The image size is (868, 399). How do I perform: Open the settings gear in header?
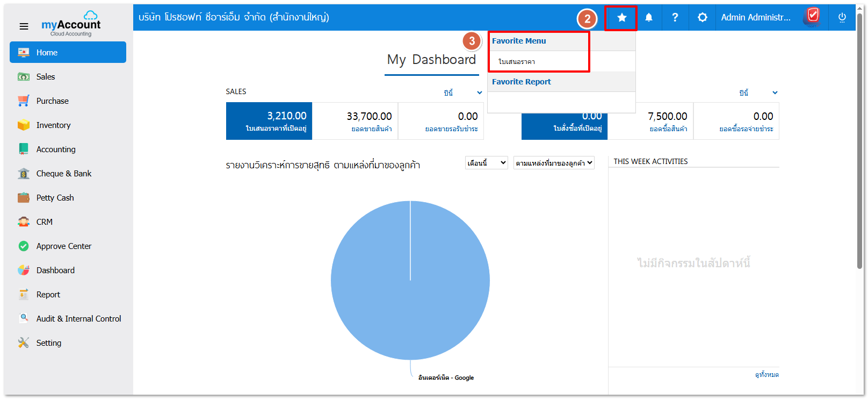tap(702, 18)
